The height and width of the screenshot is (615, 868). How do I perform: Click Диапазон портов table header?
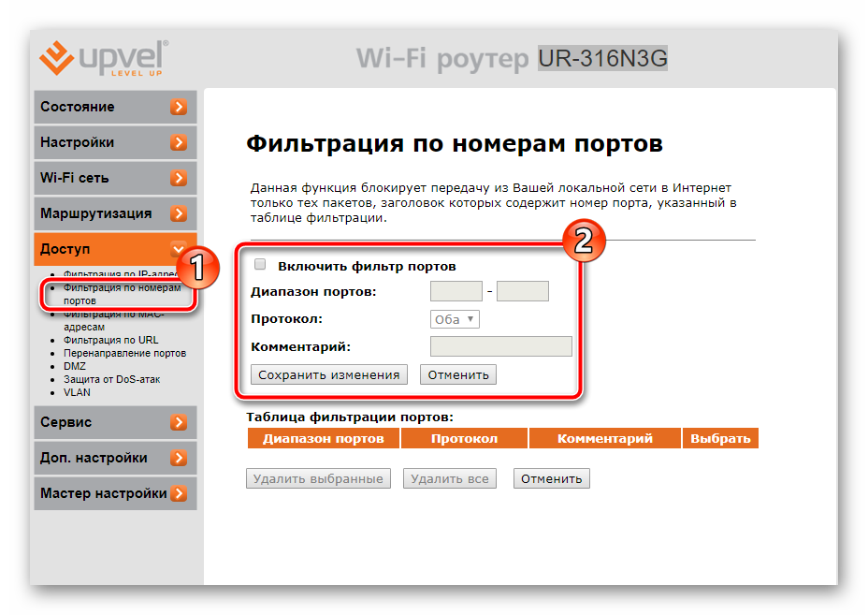pos(324,438)
